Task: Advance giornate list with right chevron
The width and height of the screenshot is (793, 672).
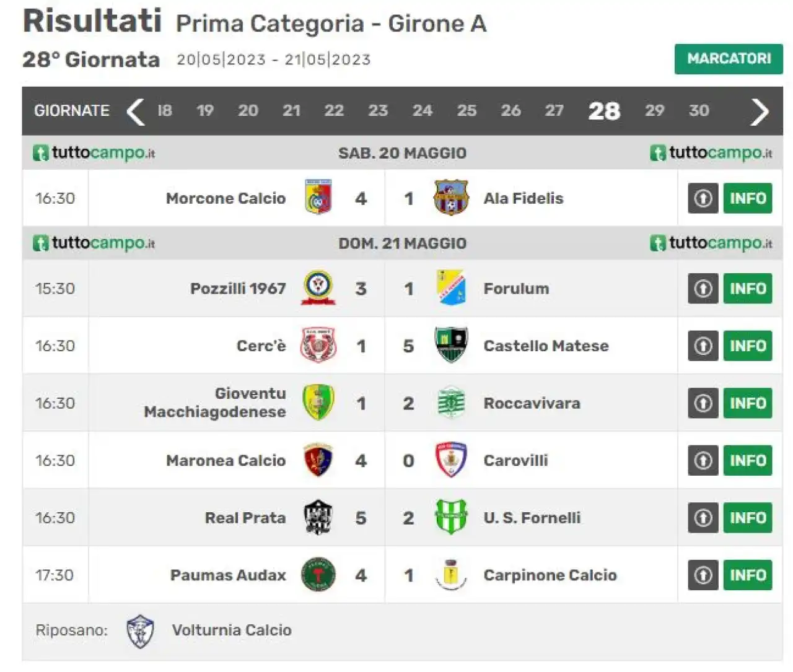Action: click(760, 111)
